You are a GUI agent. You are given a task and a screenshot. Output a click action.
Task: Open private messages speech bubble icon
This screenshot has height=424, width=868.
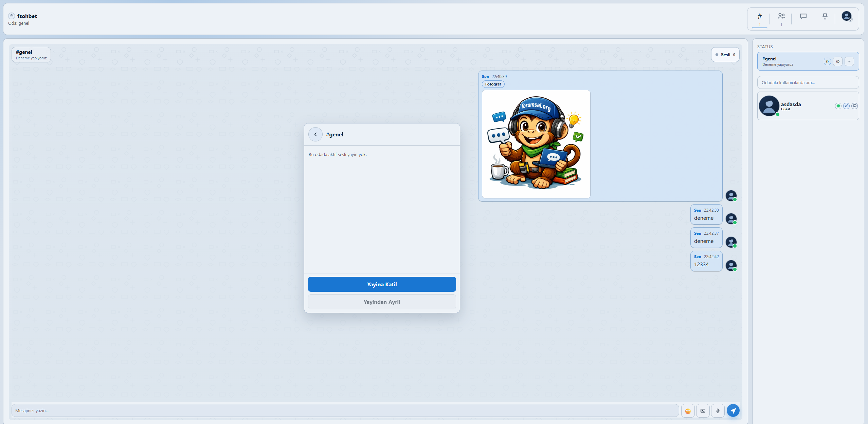click(x=803, y=16)
